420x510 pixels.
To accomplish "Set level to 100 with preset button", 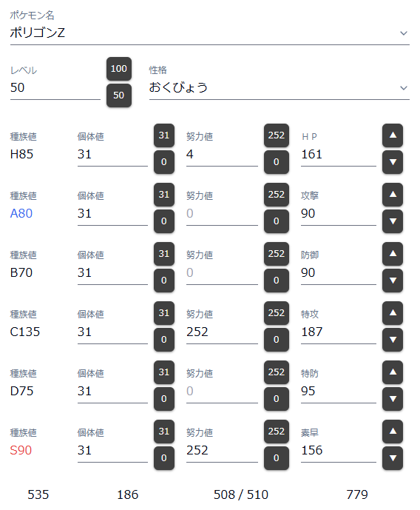I will (x=119, y=69).
